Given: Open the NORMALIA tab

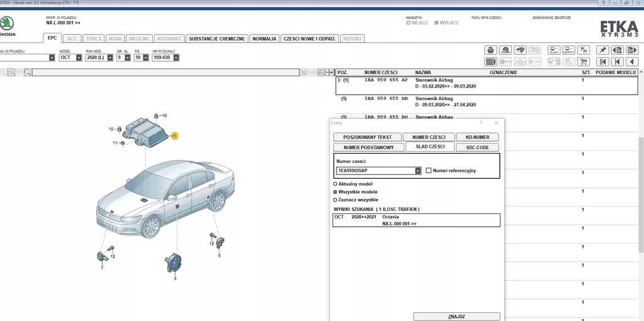Looking at the screenshot, I should (x=264, y=38).
